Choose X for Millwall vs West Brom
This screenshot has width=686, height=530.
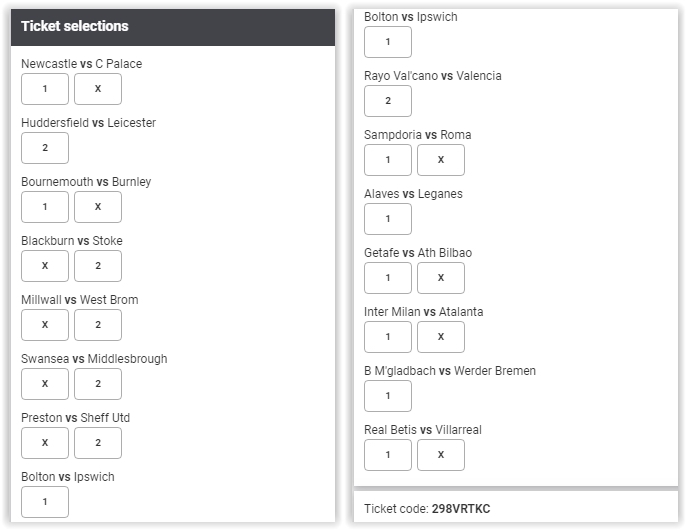pos(45,325)
